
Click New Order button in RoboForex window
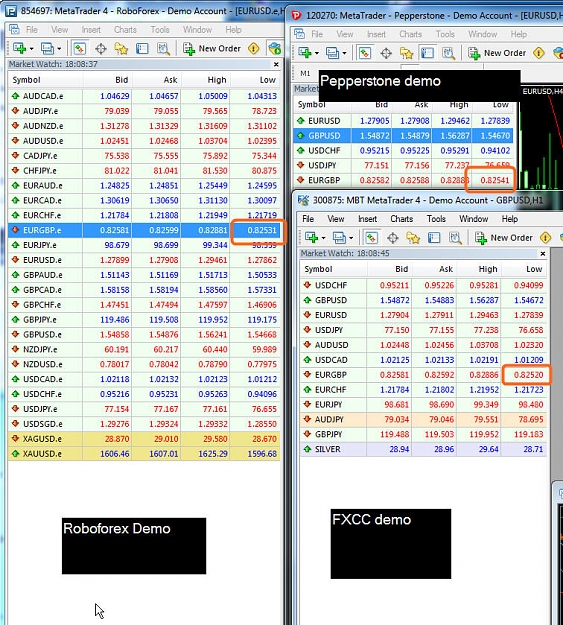point(212,49)
